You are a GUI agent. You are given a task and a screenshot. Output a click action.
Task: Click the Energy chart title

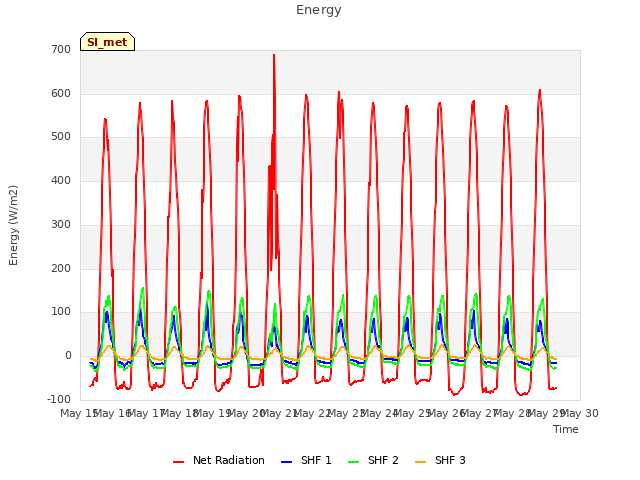(319, 10)
